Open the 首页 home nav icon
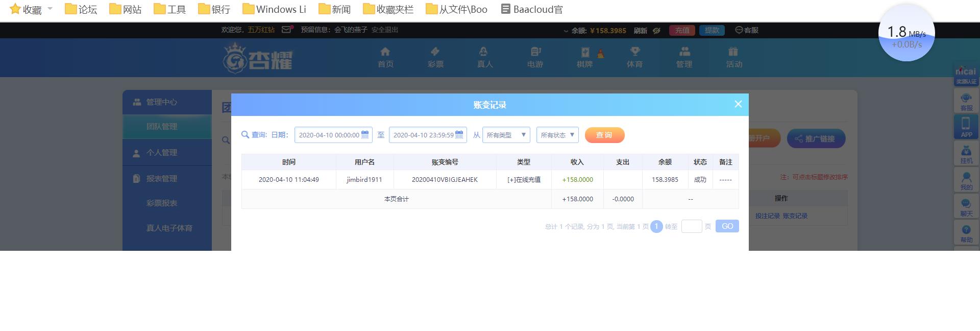This screenshot has width=980, height=331. click(385, 57)
